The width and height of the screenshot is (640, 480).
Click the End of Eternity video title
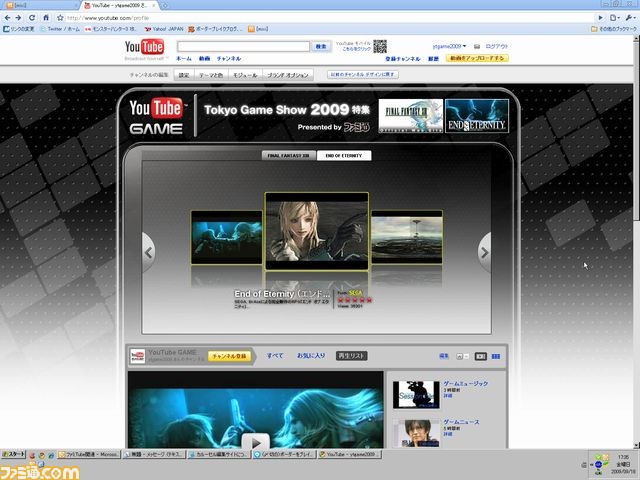click(282, 294)
